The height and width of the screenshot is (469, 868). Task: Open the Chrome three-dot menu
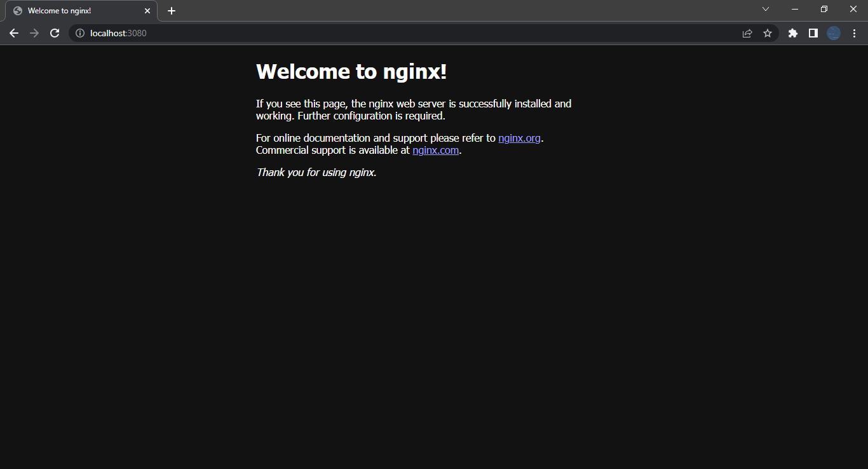[854, 33]
